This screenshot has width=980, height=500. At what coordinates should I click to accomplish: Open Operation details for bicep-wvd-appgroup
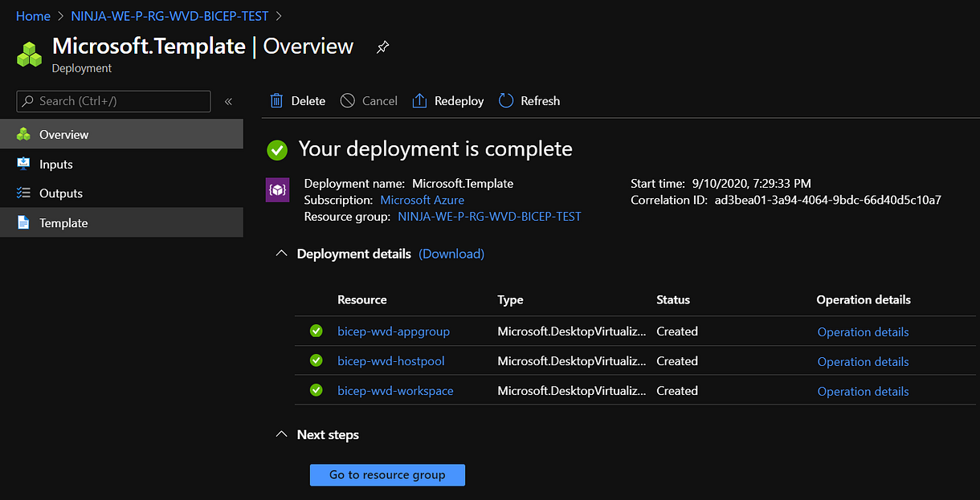(x=864, y=332)
